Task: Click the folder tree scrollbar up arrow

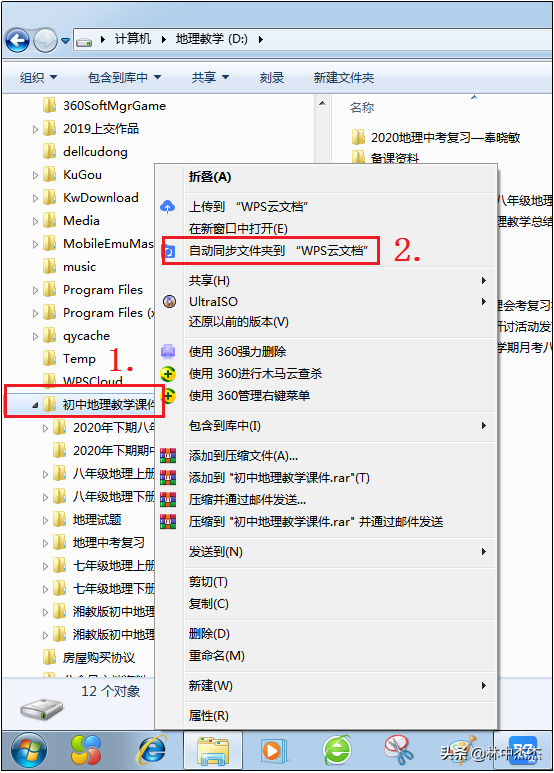Action: tap(322, 104)
